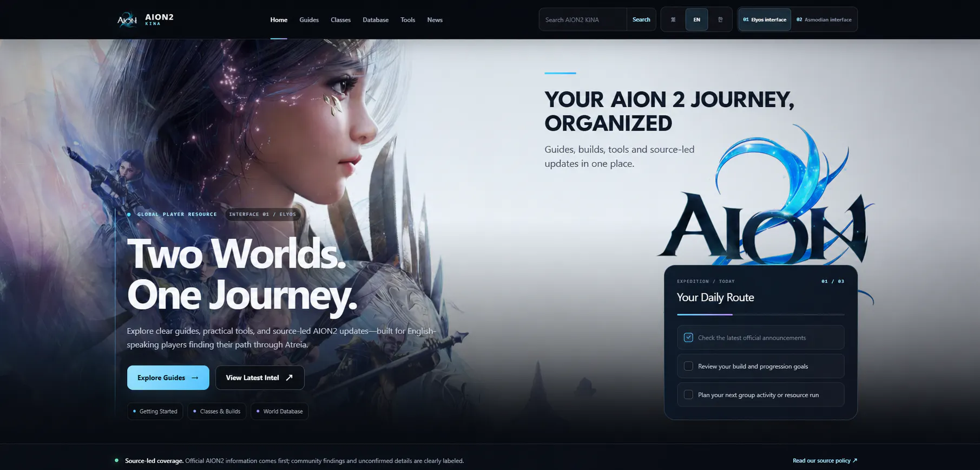980x470 pixels.
Task: Click the '01 / 03' route counter
Action: tap(832, 281)
